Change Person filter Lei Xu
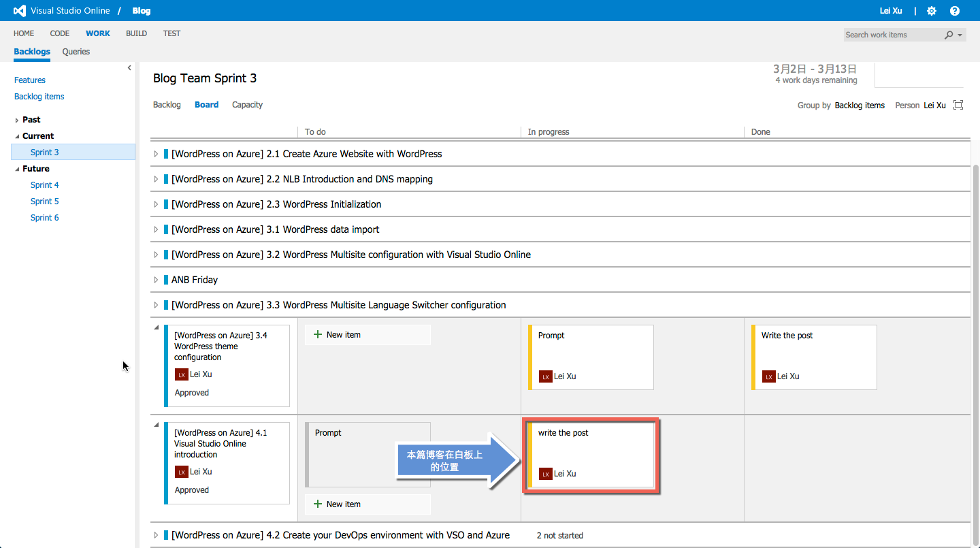This screenshot has height=548, width=980. [935, 106]
